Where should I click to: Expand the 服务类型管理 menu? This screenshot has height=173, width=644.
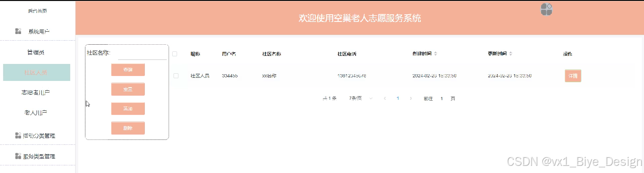tap(38, 156)
